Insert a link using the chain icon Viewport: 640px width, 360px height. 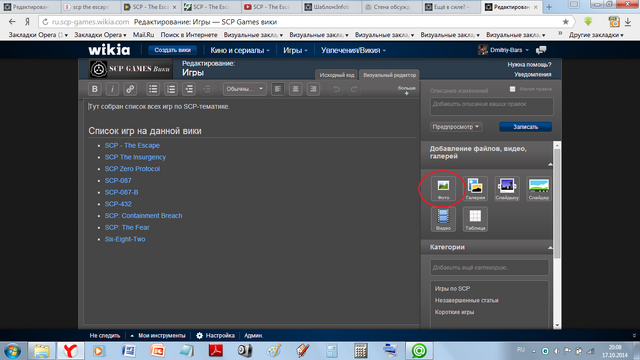point(130,89)
